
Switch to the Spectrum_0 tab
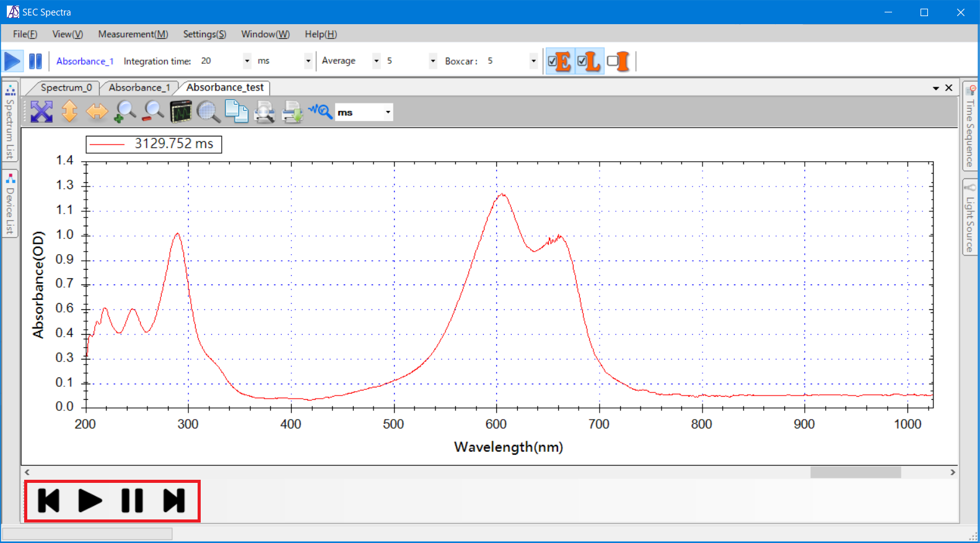pyautogui.click(x=66, y=88)
